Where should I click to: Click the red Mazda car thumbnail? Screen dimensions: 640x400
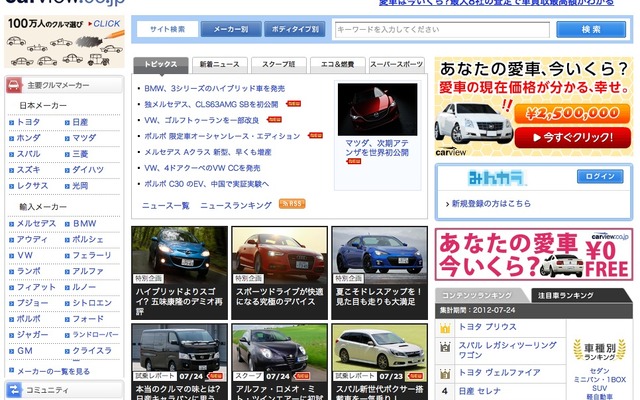(378, 109)
